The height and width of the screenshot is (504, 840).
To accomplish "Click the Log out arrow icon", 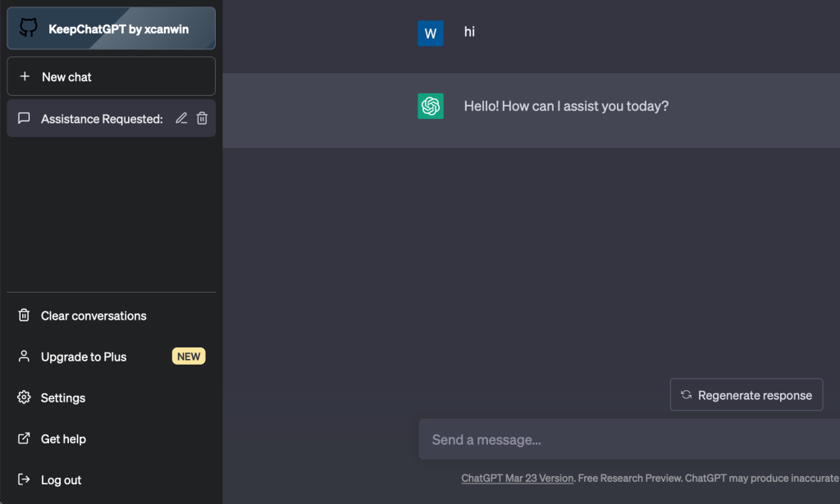I will tap(25, 479).
